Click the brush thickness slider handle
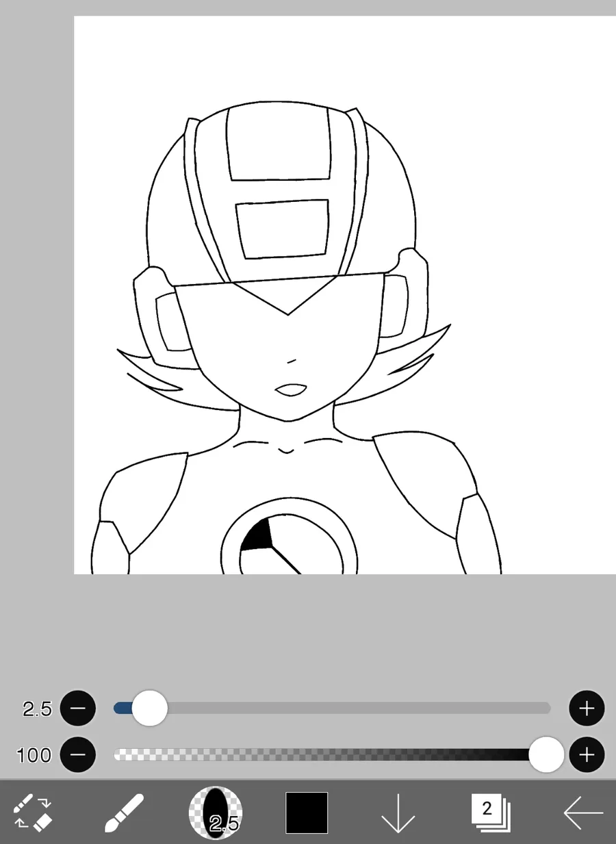Viewport: 616px width, 844px height. 149,708
